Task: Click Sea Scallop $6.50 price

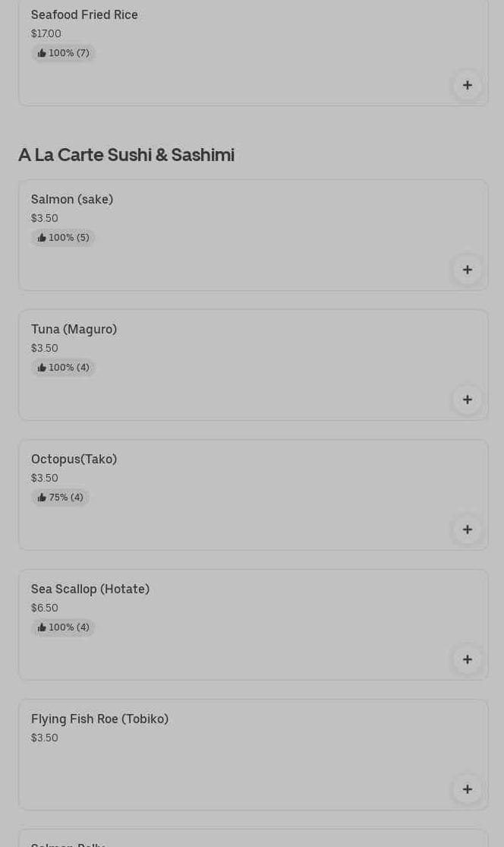Action: click(45, 608)
